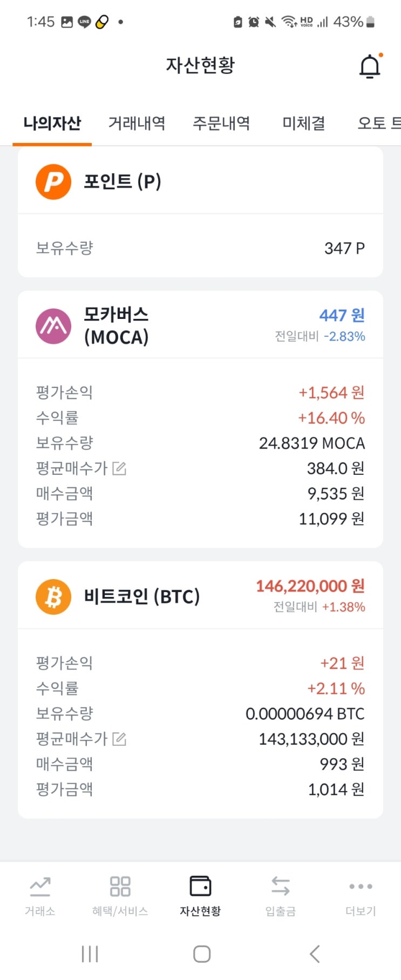Tap the BTC price 146,220,000 원

tap(310, 586)
